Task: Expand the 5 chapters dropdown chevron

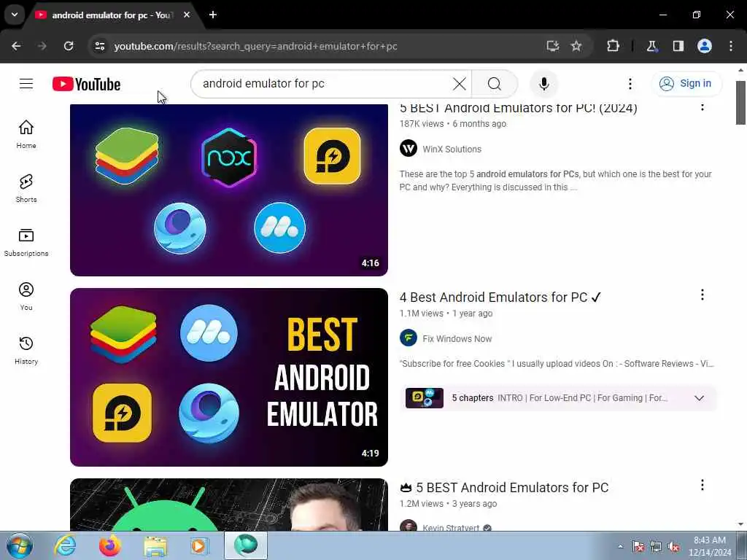Action: coord(699,398)
